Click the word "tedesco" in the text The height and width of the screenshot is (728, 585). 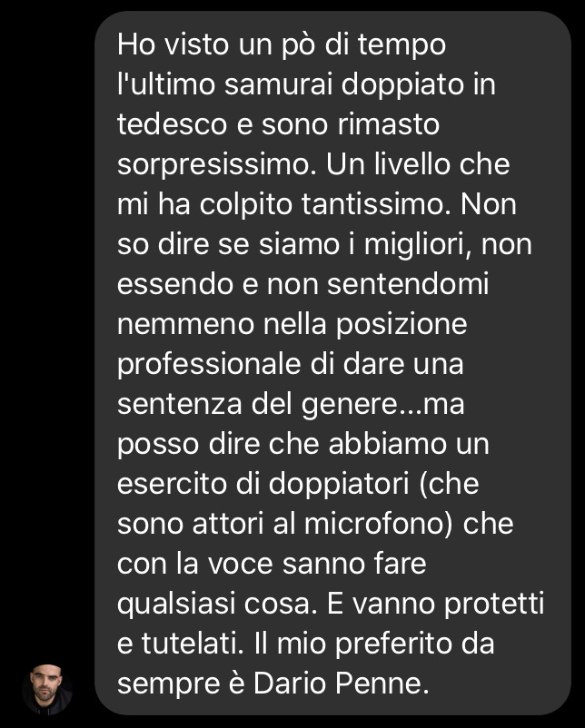point(172,124)
